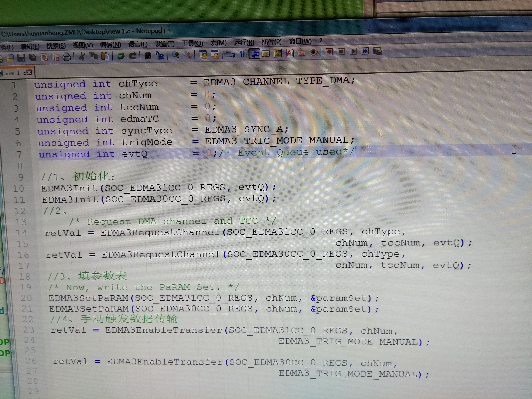Click the Start Recording macro icon
Viewport: 532px width, 399px height.
(329, 52)
